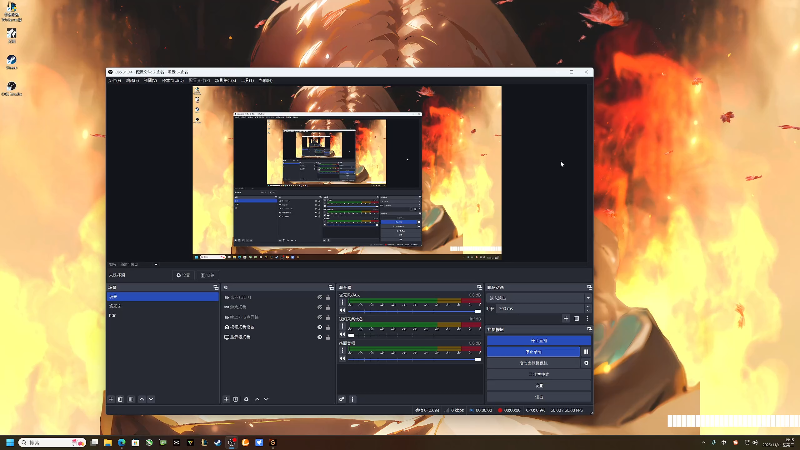Viewport: 800px width, 450px height.
Task: Add a transition with the transitions plus icon
Action: [566, 318]
